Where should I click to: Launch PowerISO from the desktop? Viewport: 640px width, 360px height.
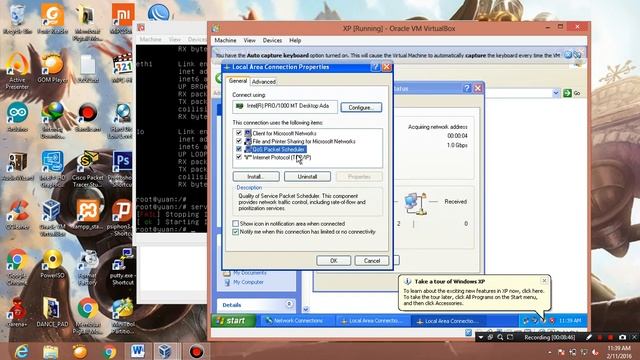tap(52, 264)
